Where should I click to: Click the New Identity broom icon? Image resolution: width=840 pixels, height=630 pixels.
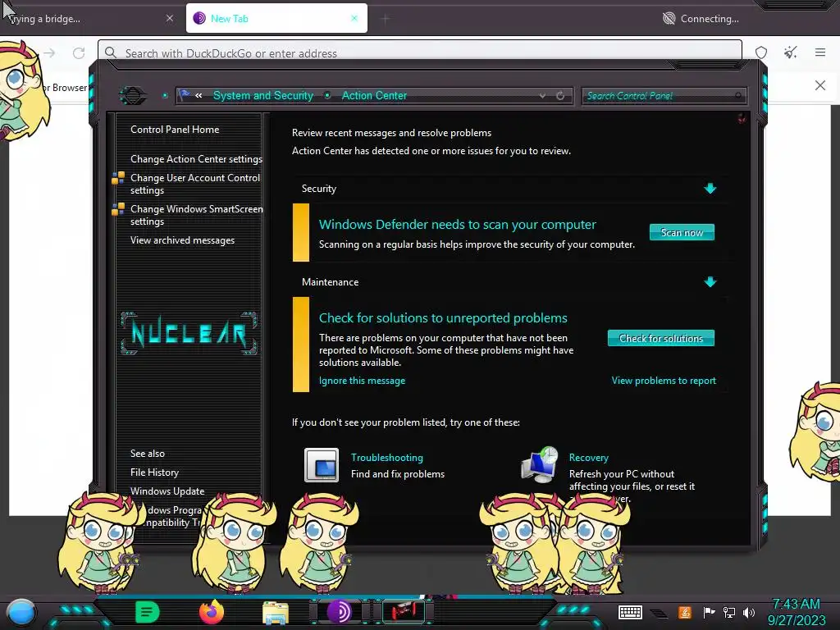(x=791, y=52)
